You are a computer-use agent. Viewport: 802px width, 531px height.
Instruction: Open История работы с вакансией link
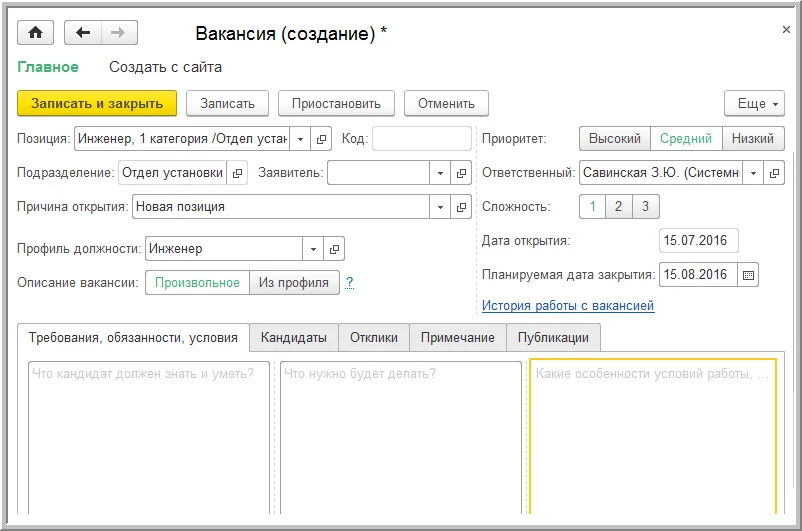tap(568, 306)
